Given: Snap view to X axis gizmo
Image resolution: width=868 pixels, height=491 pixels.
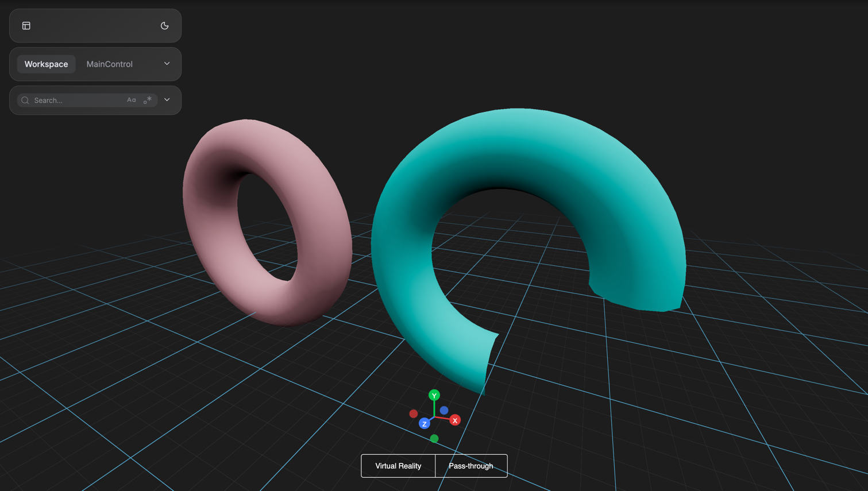Looking at the screenshot, I should (x=455, y=420).
